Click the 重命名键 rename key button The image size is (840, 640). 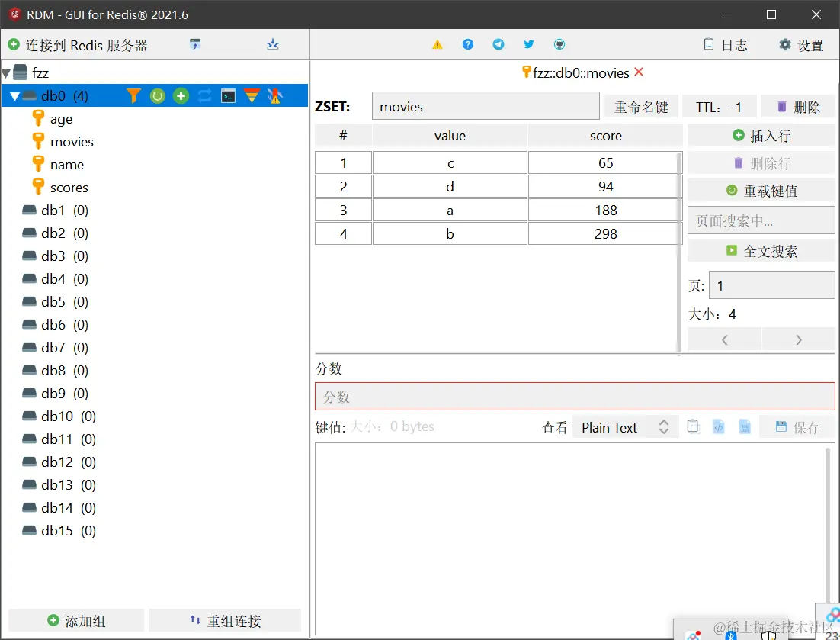coord(641,107)
